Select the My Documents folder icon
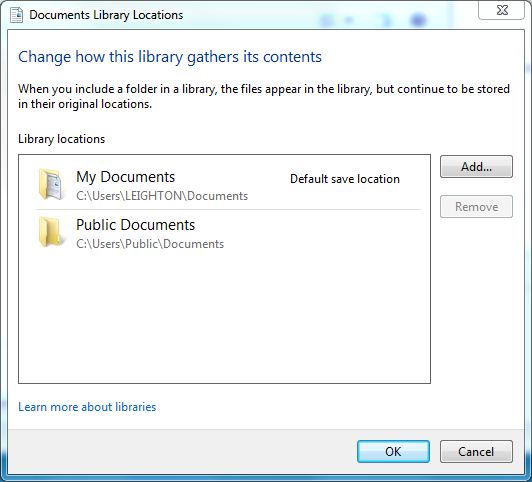 click(51, 184)
